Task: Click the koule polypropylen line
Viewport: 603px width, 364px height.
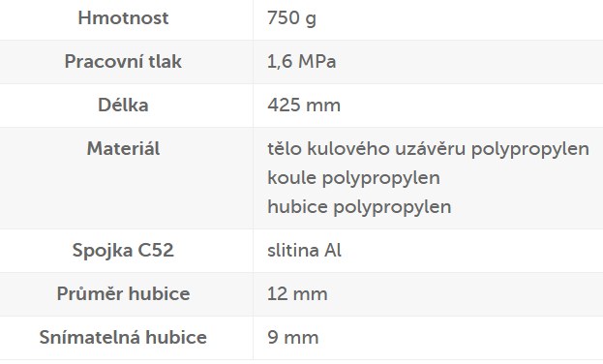Action: [353, 178]
